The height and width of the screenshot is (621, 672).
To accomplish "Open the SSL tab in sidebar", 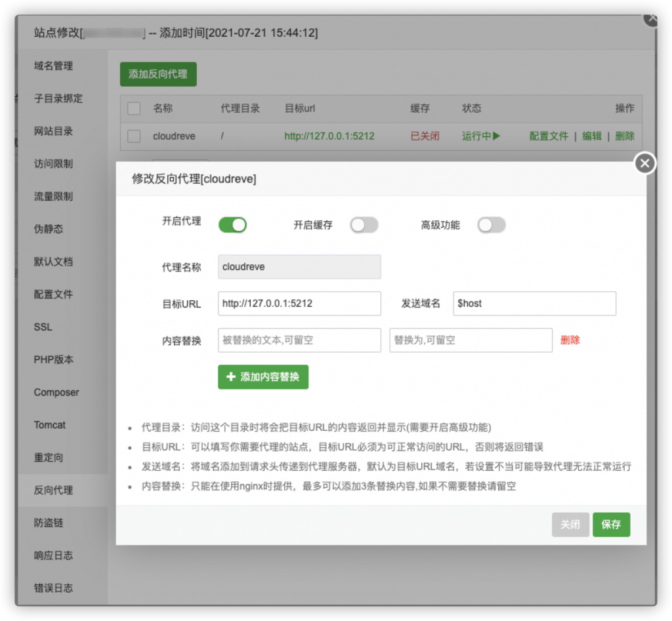I will pyautogui.click(x=43, y=327).
